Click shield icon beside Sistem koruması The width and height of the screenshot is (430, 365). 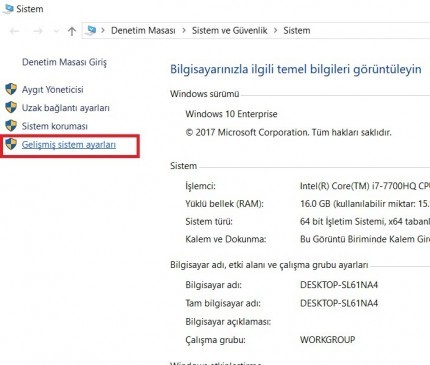click(x=11, y=126)
